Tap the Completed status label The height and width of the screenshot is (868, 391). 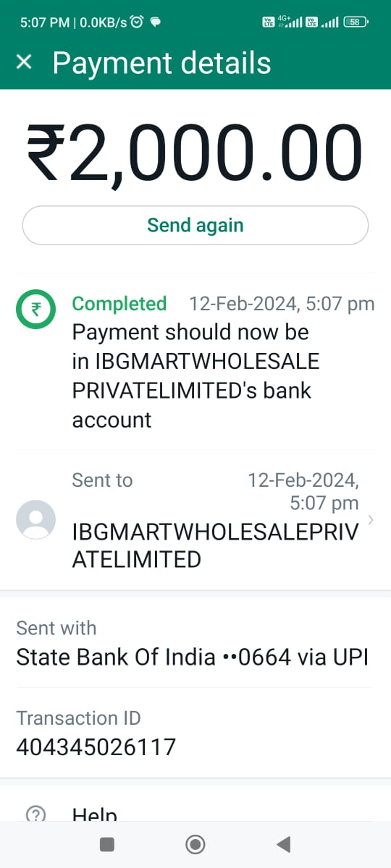tap(119, 304)
